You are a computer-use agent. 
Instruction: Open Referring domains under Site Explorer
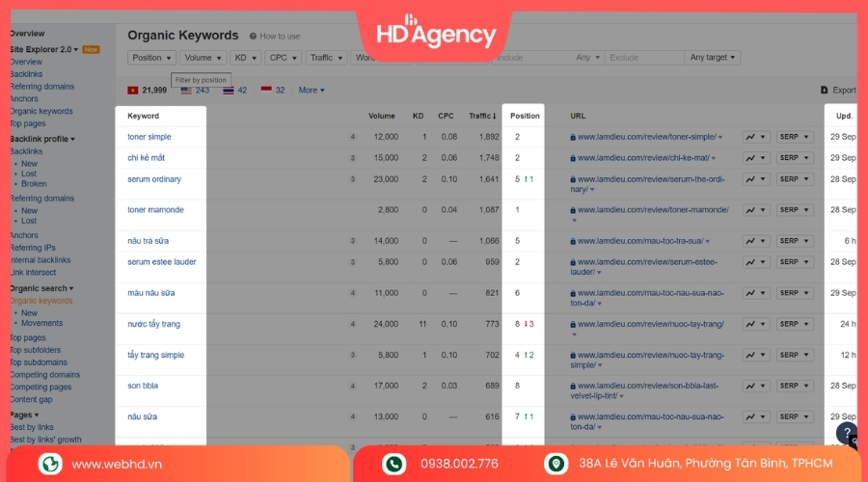42,87
